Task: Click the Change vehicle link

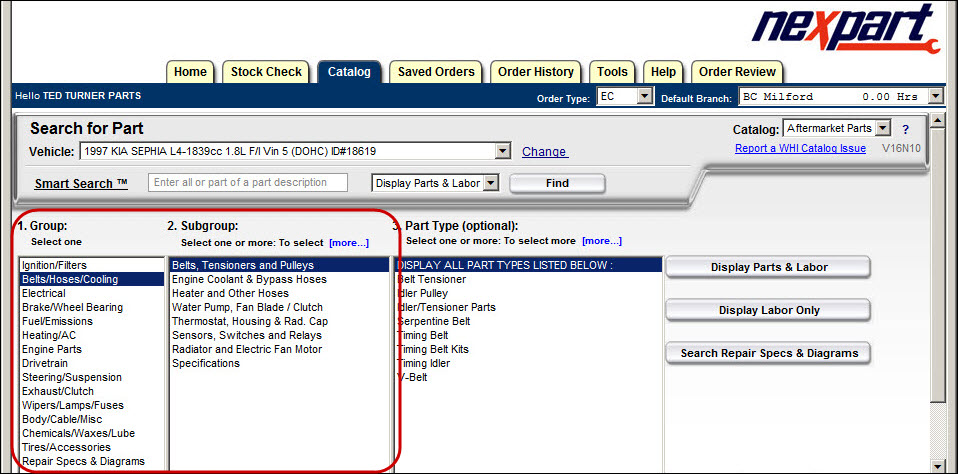Action: tap(544, 151)
